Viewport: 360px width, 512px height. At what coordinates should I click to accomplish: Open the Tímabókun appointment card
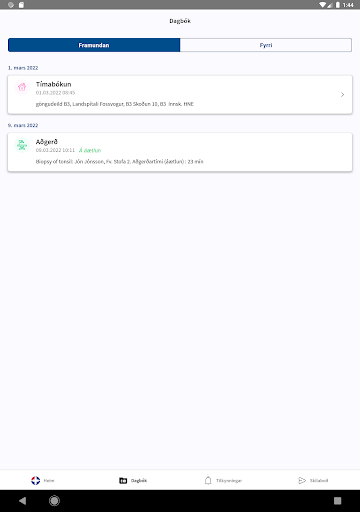pos(180,95)
